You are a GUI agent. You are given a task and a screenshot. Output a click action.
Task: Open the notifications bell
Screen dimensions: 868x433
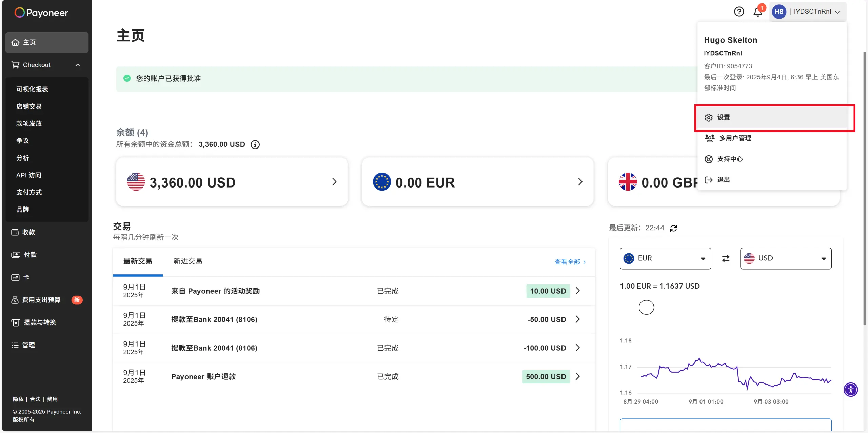[758, 12]
